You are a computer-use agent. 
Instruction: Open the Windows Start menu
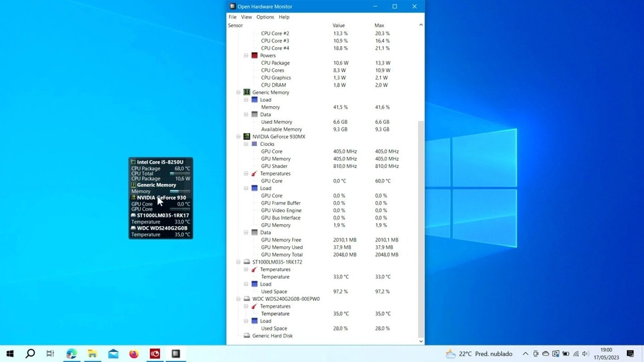pos(10,354)
